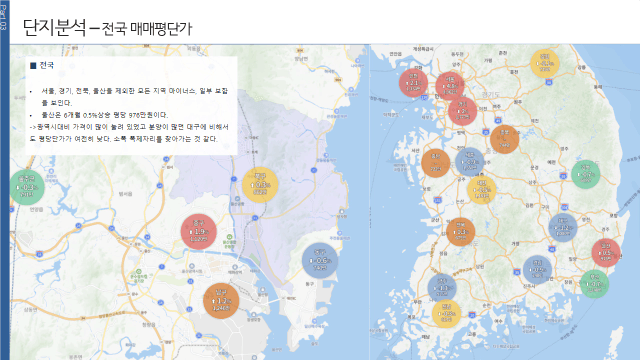Screen dimensions: 640x360
Task: Select the red 인천 2.1% bubble
Action: 413,83
